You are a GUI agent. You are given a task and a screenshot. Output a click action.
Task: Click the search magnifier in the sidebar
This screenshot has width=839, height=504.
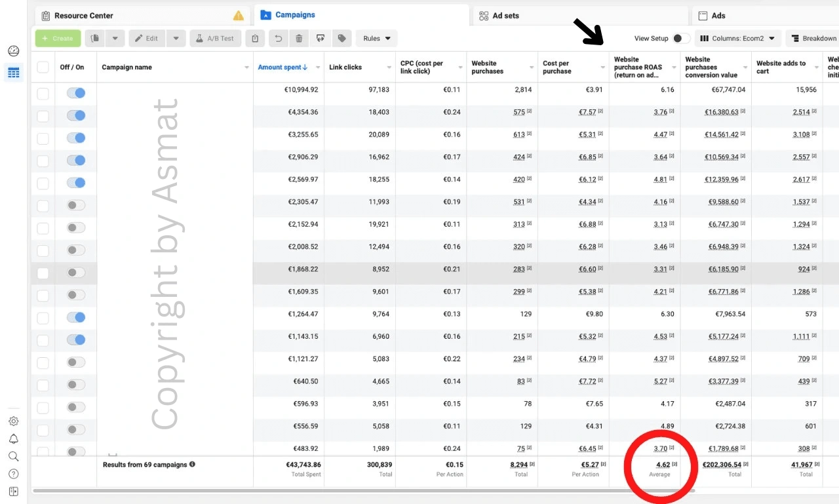[13, 457]
